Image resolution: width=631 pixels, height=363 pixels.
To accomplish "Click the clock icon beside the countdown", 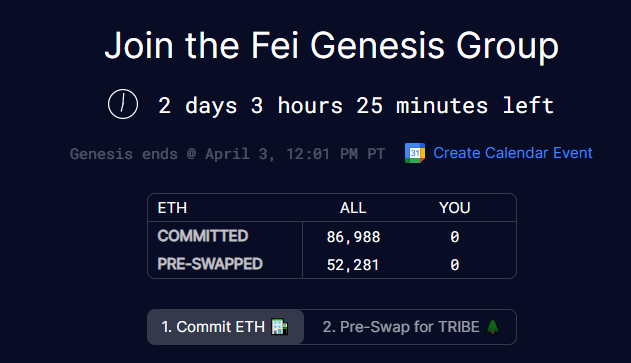I will point(123,104).
